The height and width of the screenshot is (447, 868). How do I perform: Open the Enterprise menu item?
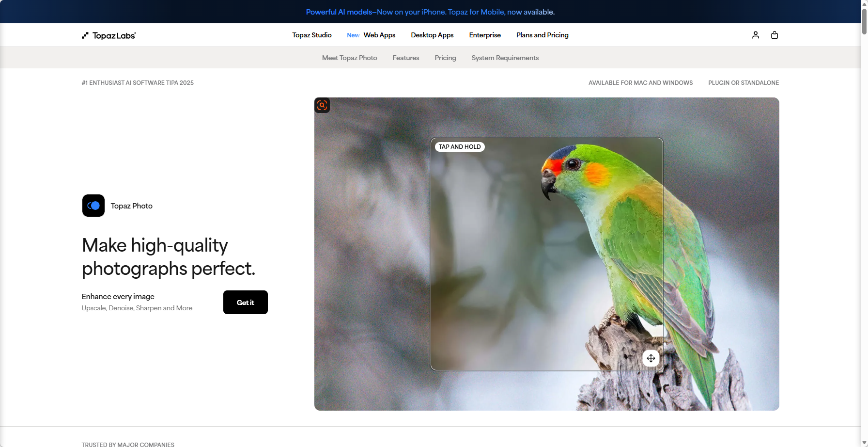click(x=485, y=35)
